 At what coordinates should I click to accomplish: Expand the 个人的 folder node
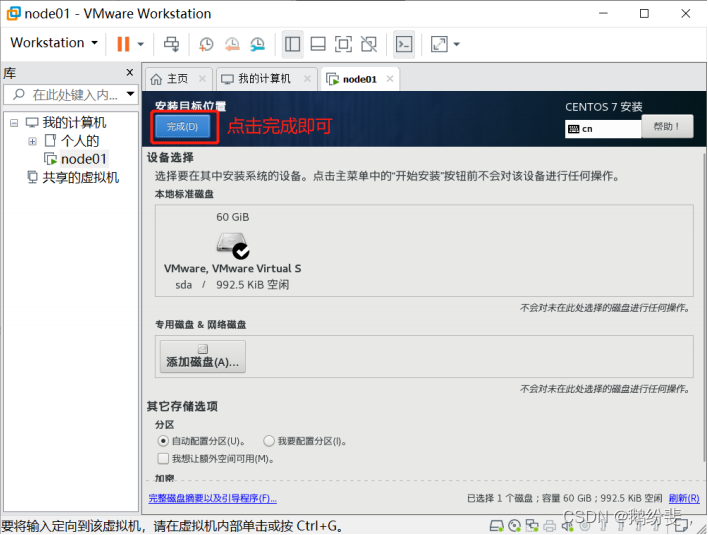[33, 141]
